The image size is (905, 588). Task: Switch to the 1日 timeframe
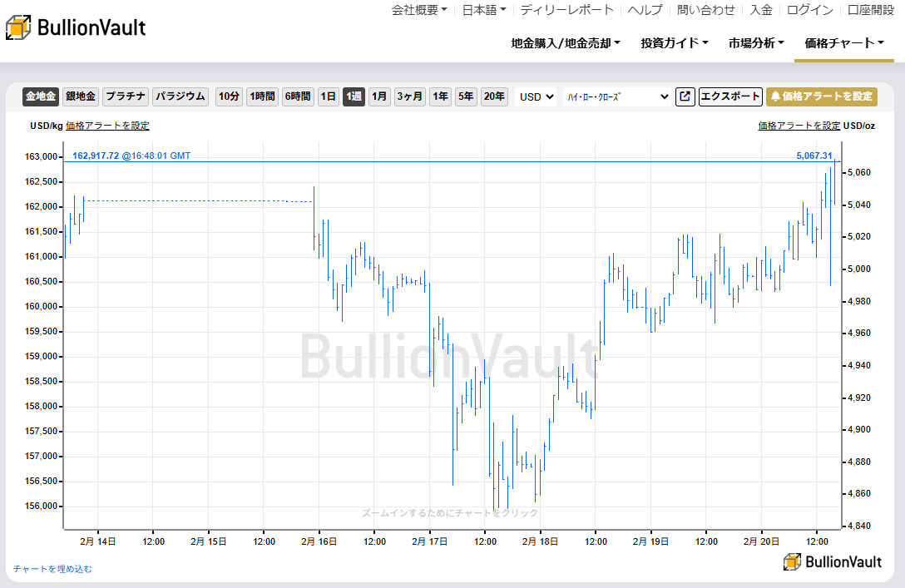(x=328, y=96)
